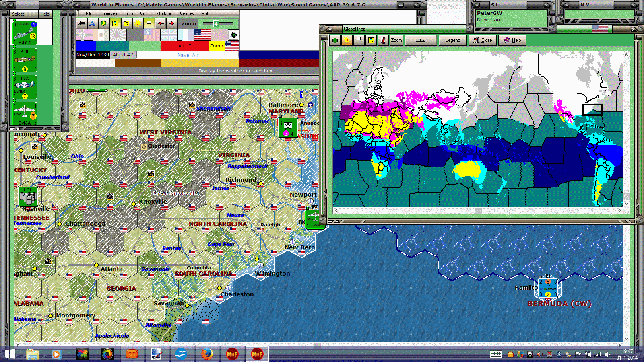Open the Command menu
This screenshot has height=362, width=644.
tap(109, 14)
